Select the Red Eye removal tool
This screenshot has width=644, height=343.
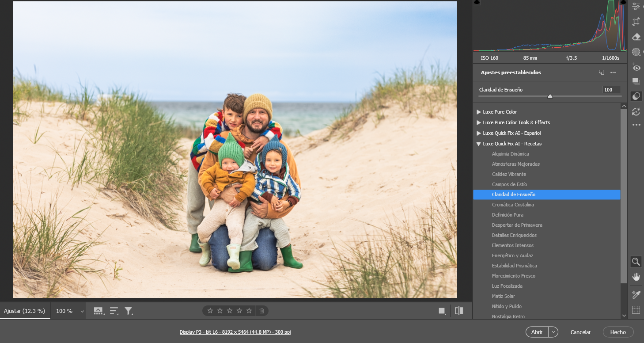coord(636,67)
